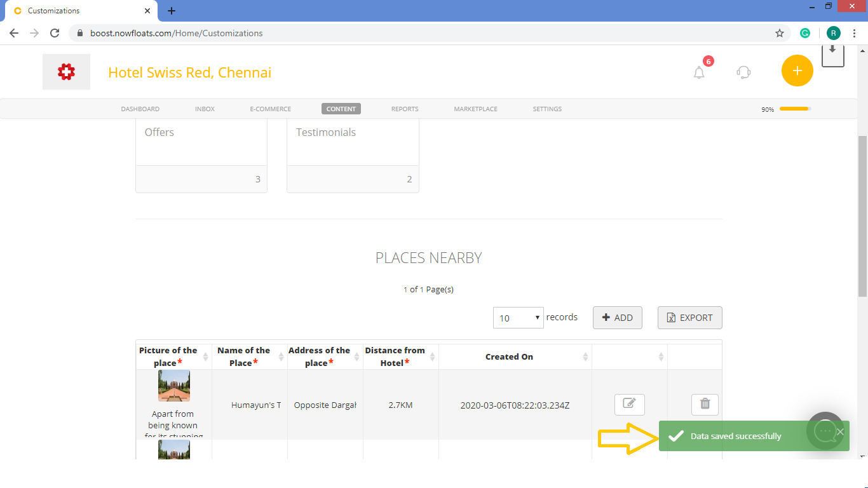Close the Customizations browser tab
The width and height of the screenshot is (868, 488).
[x=147, y=11]
